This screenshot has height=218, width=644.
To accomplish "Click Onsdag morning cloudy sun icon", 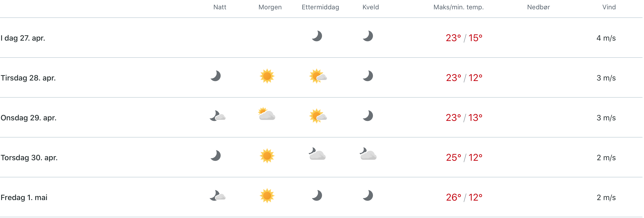I will click(x=267, y=114).
